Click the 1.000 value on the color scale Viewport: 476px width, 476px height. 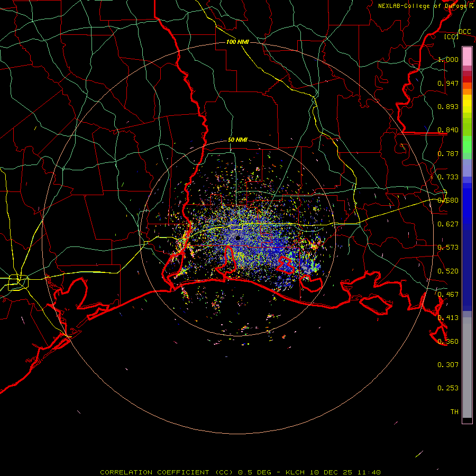[x=448, y=59]
